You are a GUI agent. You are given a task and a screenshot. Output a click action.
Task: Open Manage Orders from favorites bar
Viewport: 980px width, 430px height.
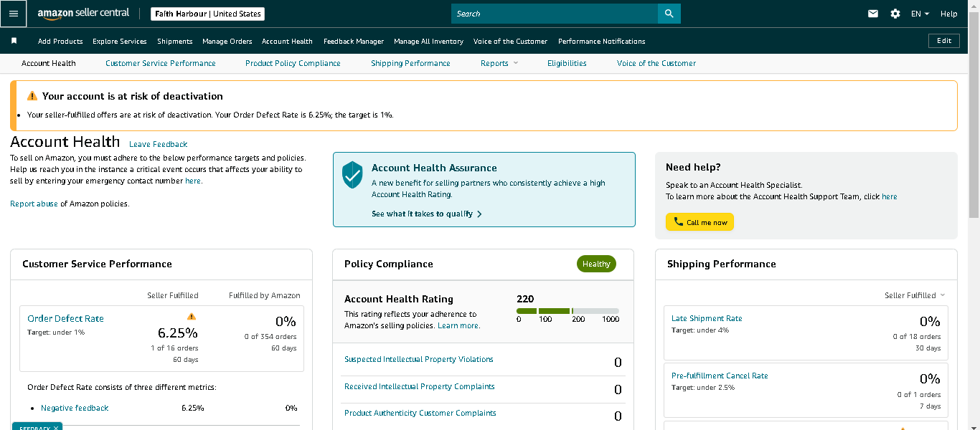pyautogui.click(x=227, y=42)
